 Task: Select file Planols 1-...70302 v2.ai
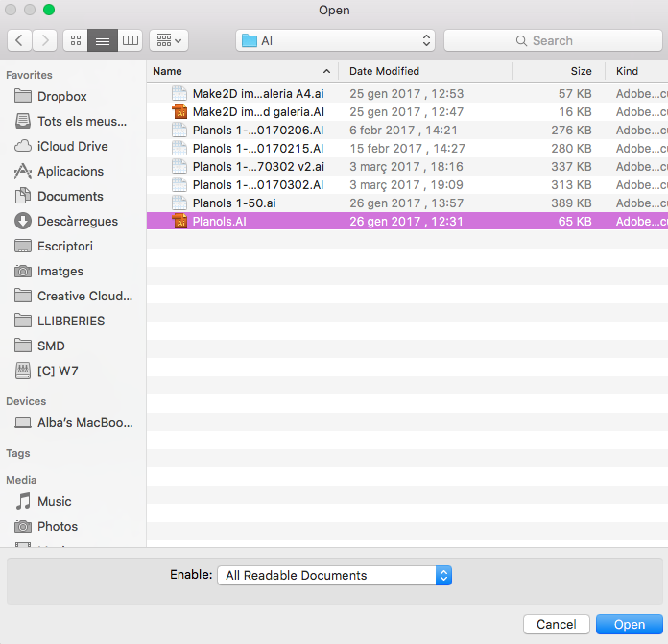(x=407, y=167)
